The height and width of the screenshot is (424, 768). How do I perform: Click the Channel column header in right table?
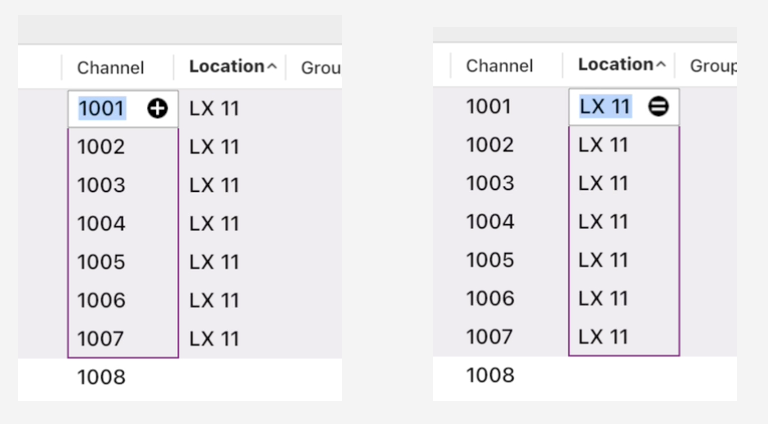[499, 66]
